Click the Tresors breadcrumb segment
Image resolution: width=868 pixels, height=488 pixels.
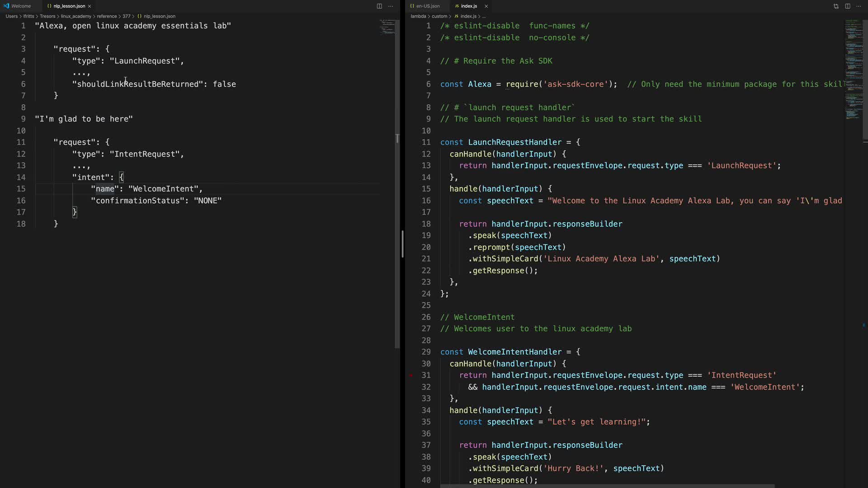click(x=47, y=16)
